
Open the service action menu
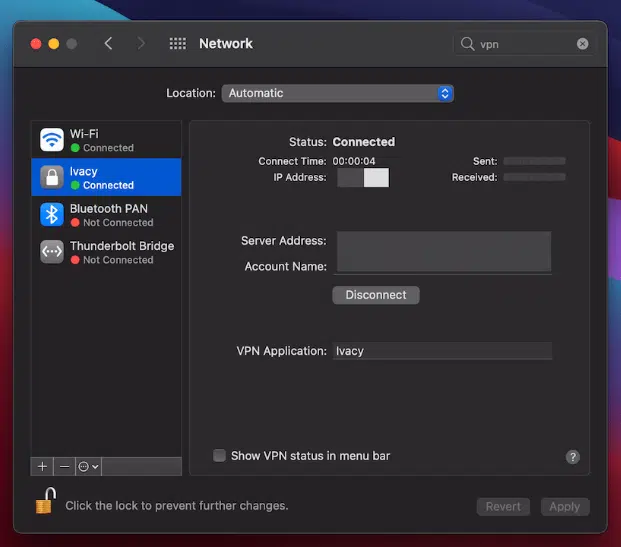pos(88,467)
